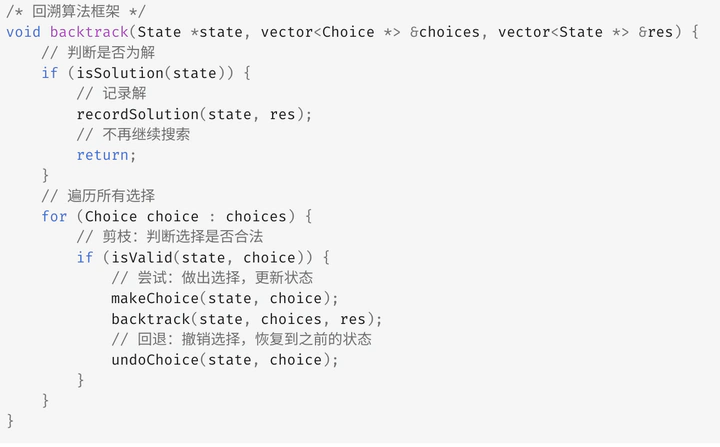720x447 pixels.
Task: Click the &res parameter in signature
Action: pyautogui.click(x=655, y=32)
